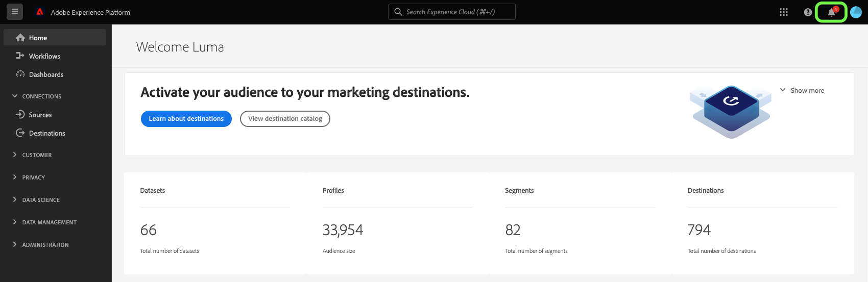Click View destination catalog button

tap(285, 119)
